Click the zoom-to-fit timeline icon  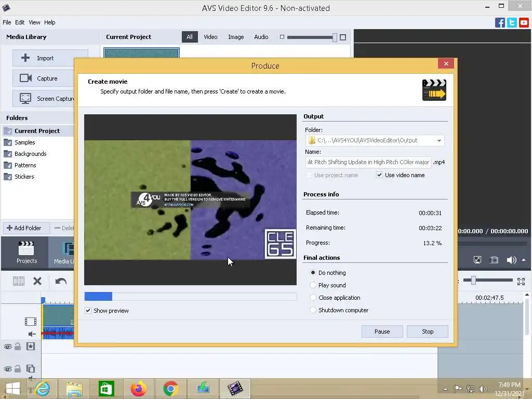click(521, 281)
